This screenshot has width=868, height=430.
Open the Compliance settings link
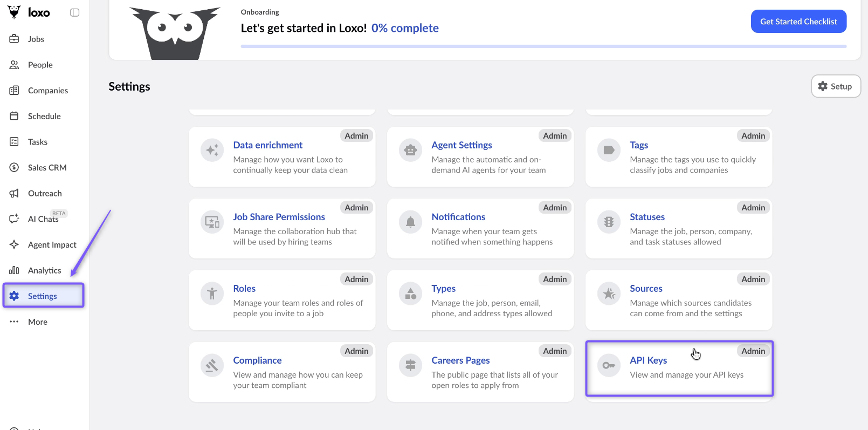[x=257, y=360]
